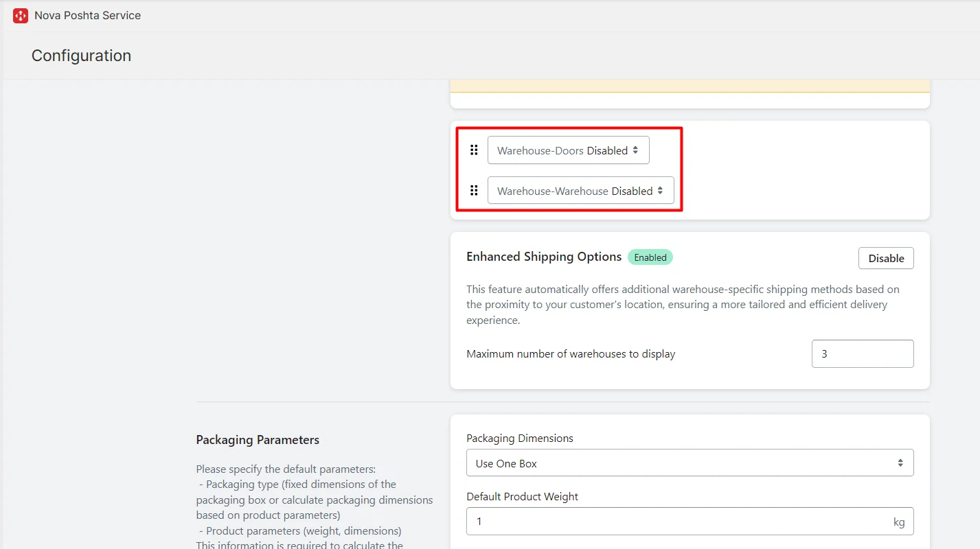
Task: Click the Nova Poshta Service title text
Action: (88, 15)
